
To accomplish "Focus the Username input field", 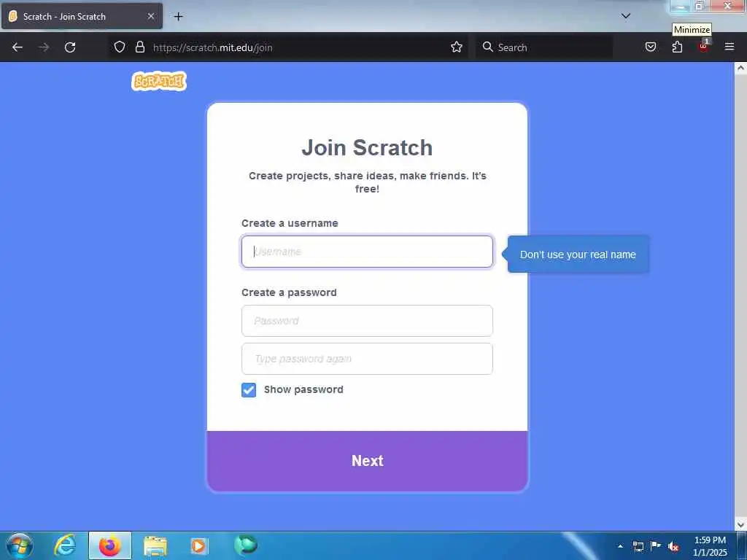I will tap(367, 252).
